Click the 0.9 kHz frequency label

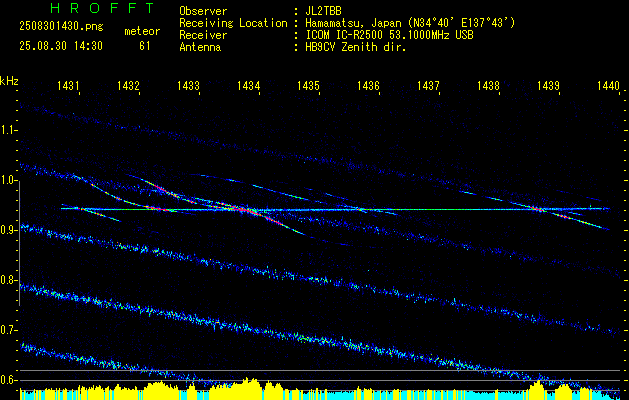tap(8, 230)
